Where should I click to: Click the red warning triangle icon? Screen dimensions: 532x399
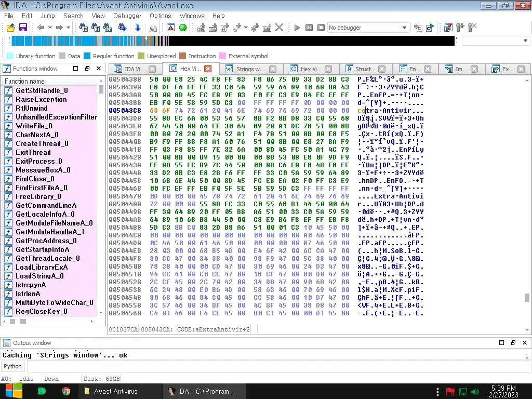pyautogui.click(x=170, y=28)
